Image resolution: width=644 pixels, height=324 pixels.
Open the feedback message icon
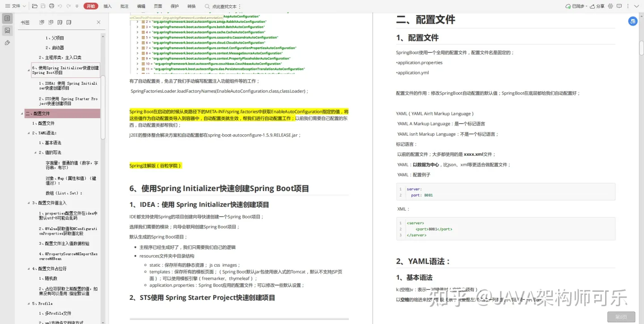coord(619,6)
